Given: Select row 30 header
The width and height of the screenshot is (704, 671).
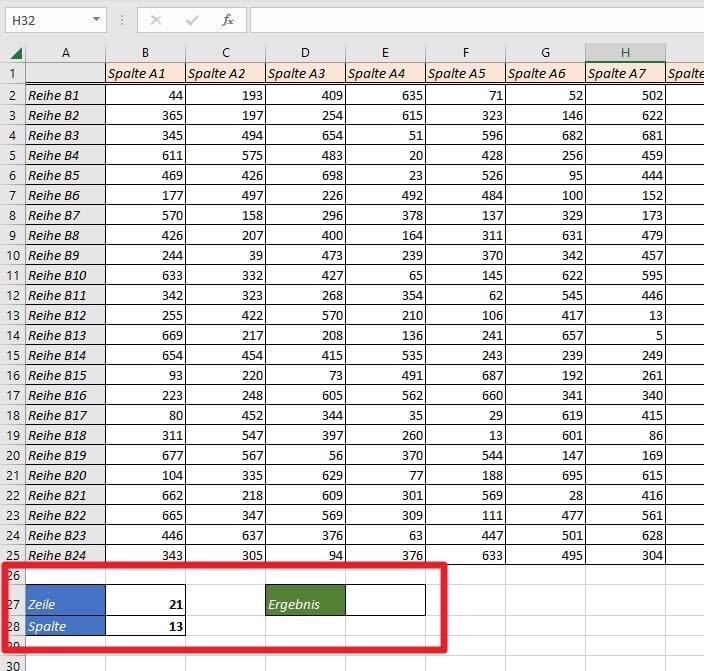Looking at the screenshot, I should pyautogui.click(x=13, y=665).
